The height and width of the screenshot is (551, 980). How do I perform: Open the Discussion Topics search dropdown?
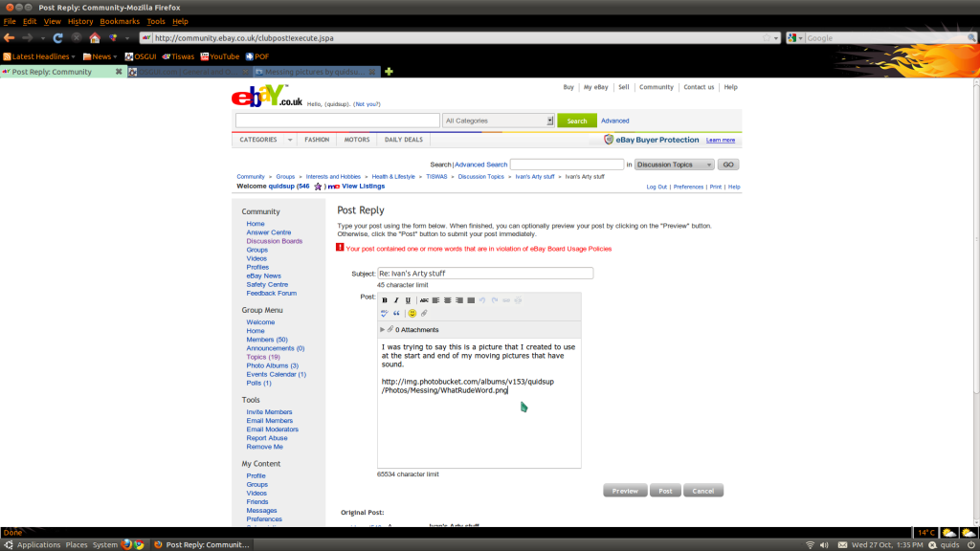pos(675,165)
